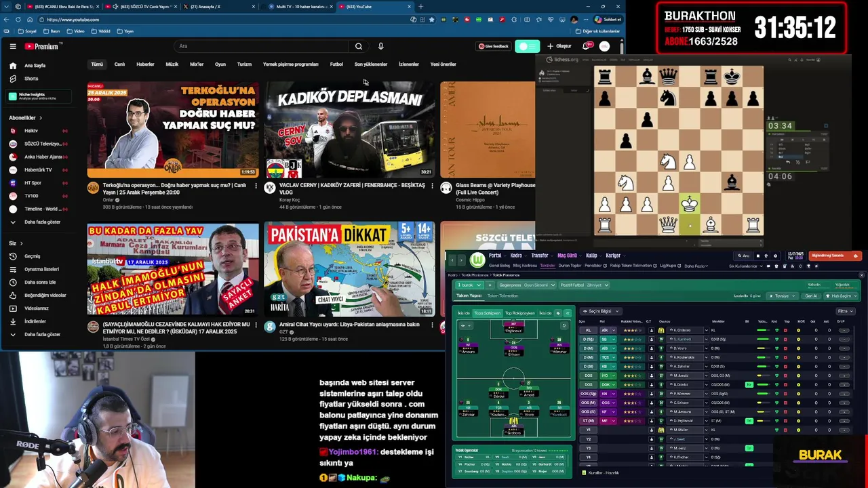
Task: Click the Oluştur create button
Action: tap(559, 46)
